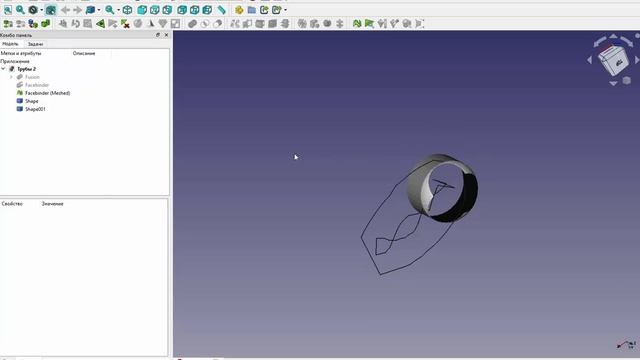The image size is (640, 360).
Task: Select the greyed Facebinder tree item
Action: click(37, 85)
